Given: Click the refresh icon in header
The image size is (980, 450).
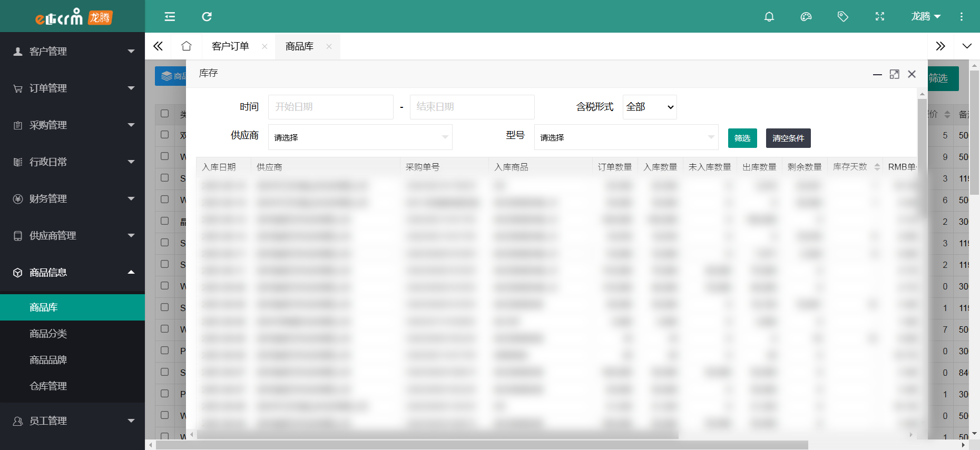Looking at the screenshot, I should point(207,17).
